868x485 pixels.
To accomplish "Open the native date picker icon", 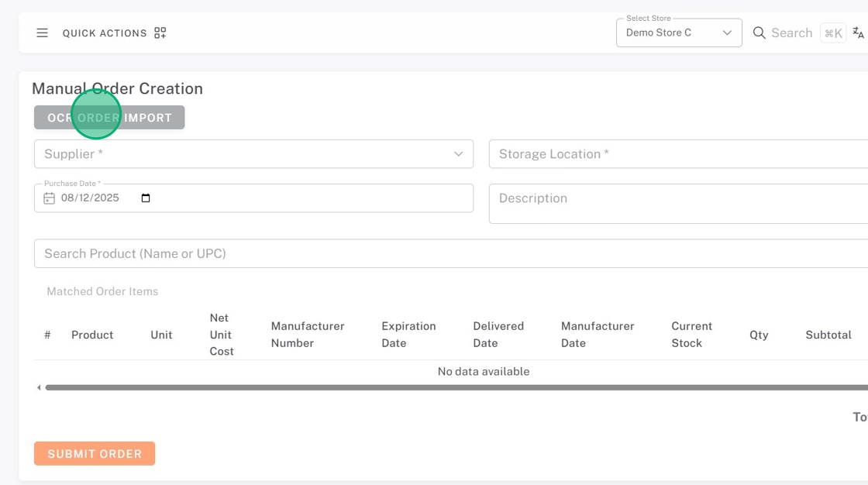I will click(x=146, y=198).
